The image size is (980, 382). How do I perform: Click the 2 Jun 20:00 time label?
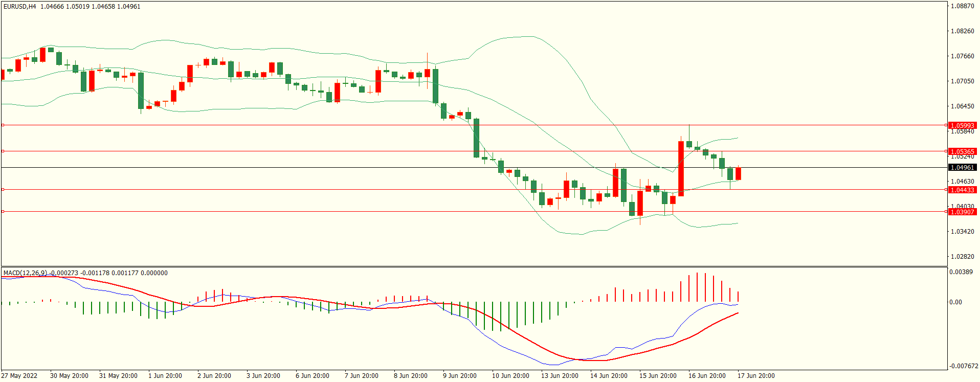click(x=214, y=376)
